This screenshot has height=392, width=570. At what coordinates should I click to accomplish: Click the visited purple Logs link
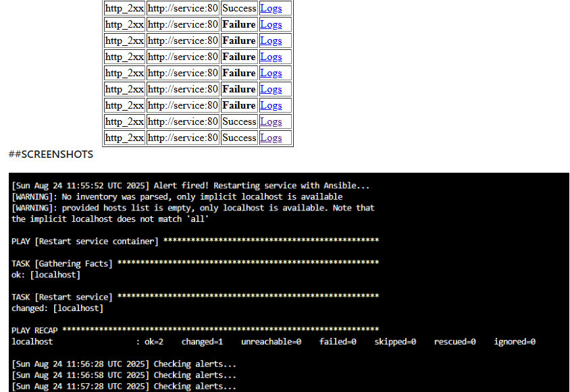[x=271, y=138]
